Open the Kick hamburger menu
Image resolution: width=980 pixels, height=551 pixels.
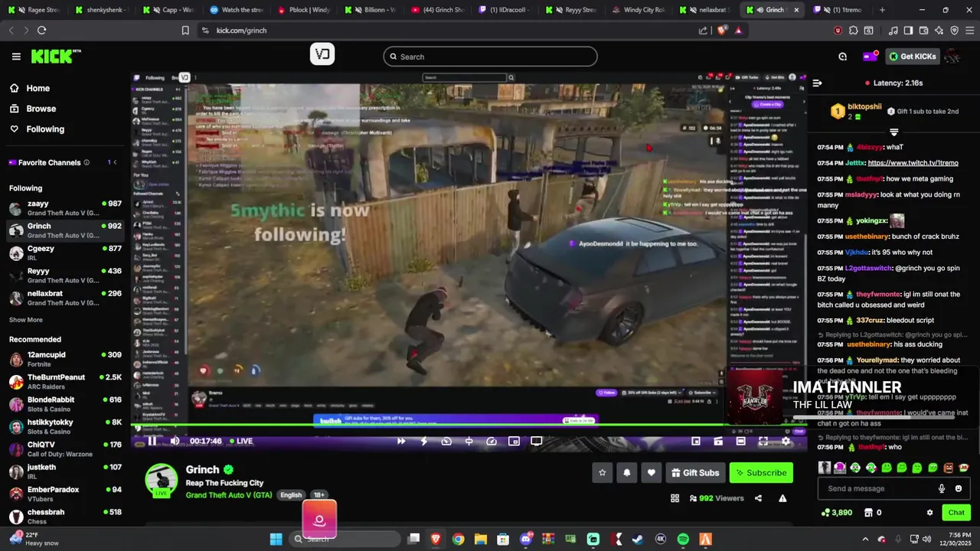pos(16,57)
